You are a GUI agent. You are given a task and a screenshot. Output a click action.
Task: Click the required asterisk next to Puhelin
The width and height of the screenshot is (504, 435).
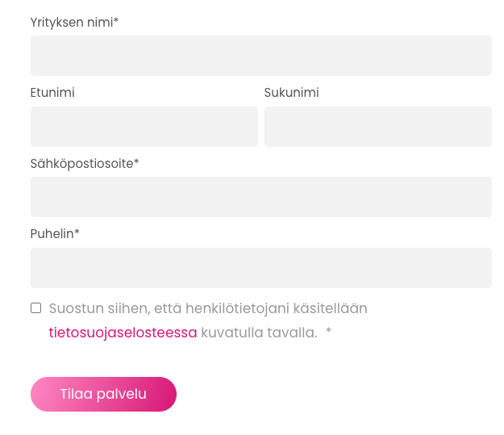77,233
